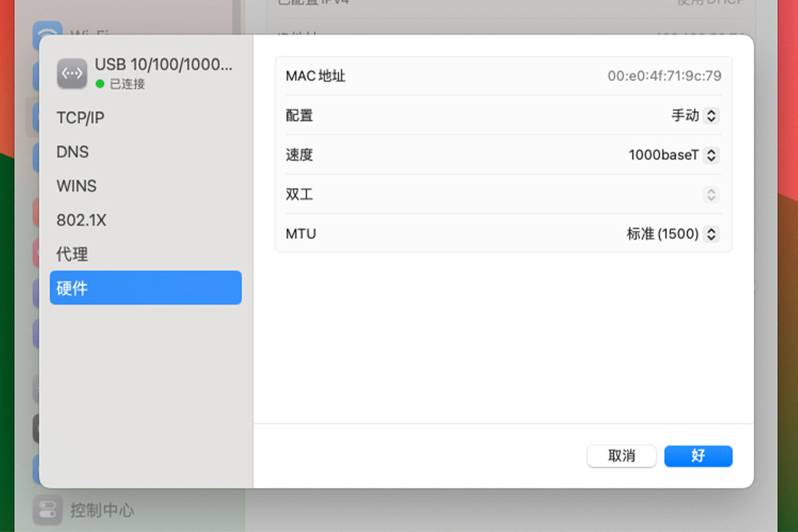798x532 pixels.
Task: Click the USB Ethernet adapter icon
Action: pos(72,73)
